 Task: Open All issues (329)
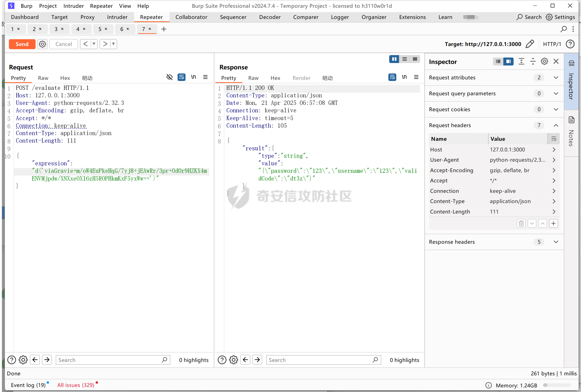pyautogui.click(x=76, y=385)
